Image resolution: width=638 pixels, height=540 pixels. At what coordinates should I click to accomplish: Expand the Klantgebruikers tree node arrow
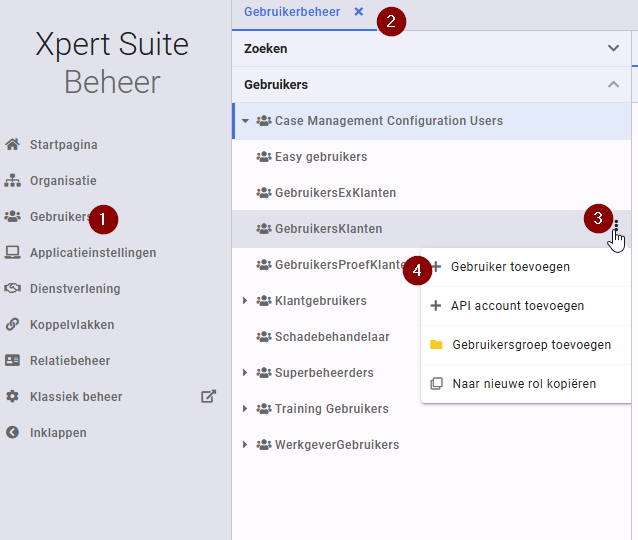[x=245, y=301]
